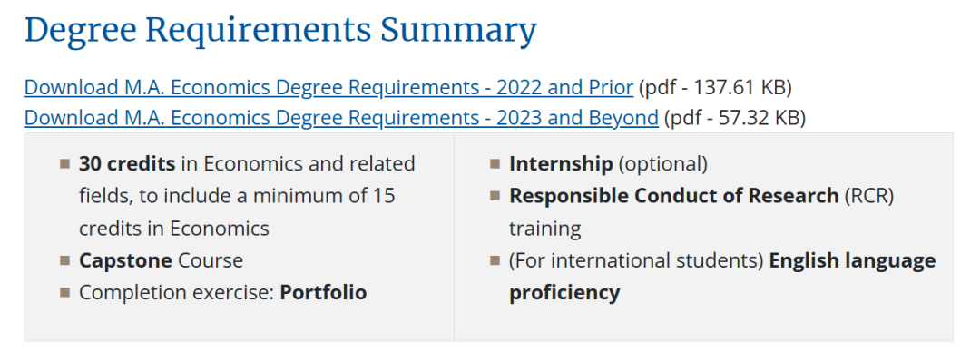Open the 2023 and Beyond degree requirements link
980x361 pixels.
(341, 117)
